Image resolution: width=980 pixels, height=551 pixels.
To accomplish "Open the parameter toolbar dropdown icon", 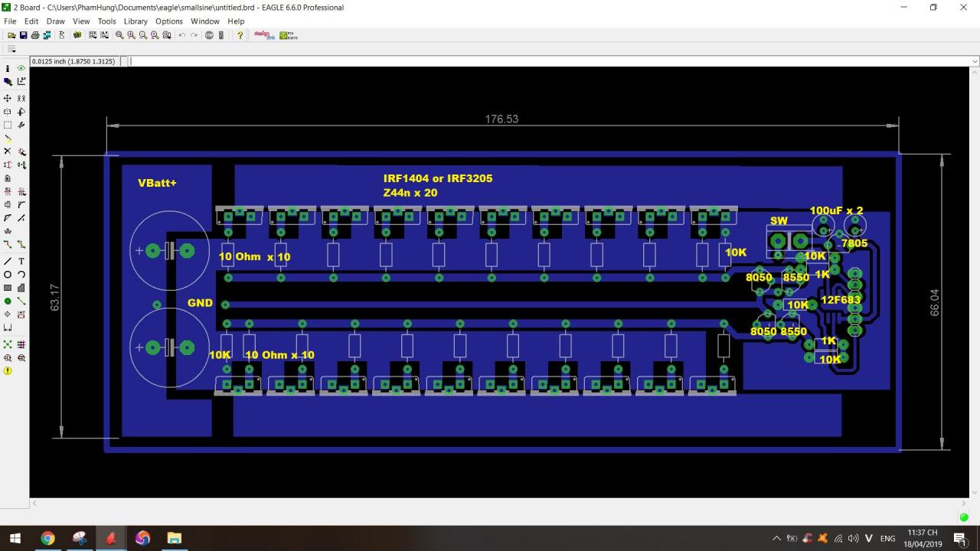I will (x=11, y=49).
